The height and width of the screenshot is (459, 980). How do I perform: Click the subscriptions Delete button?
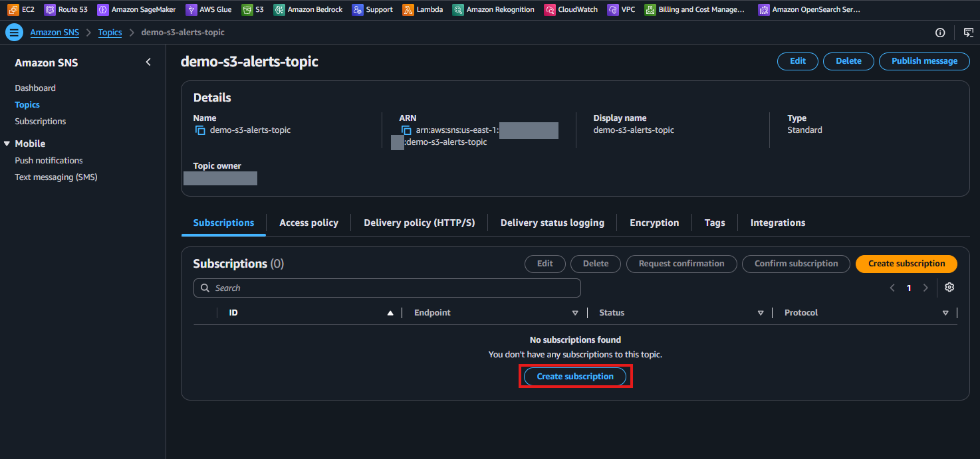596,264
